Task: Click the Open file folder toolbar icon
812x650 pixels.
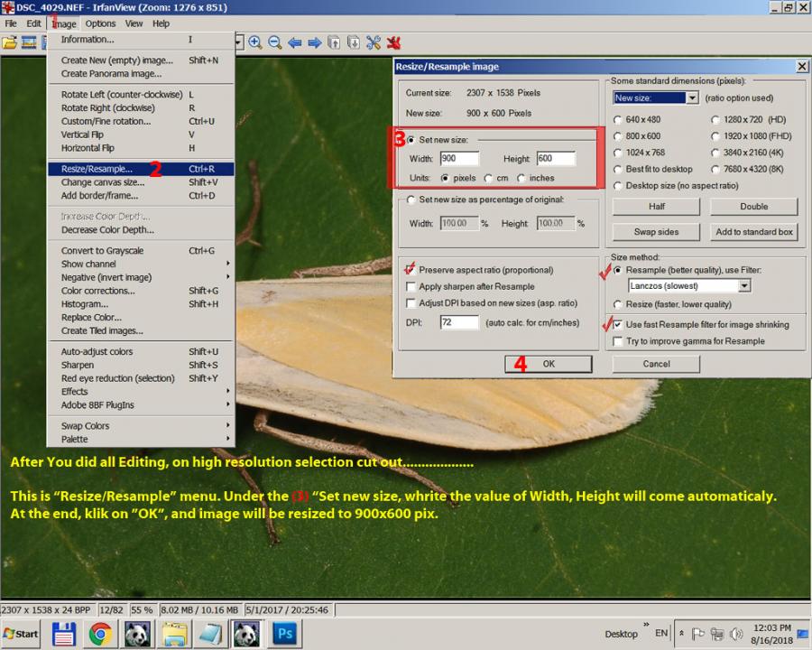Action: coord(9,42)
